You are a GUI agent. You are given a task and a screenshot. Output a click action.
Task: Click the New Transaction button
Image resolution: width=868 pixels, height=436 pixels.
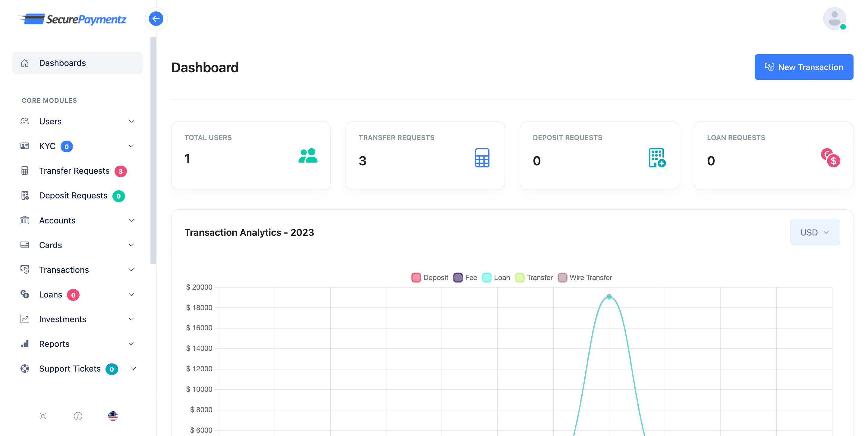[804, 67]
